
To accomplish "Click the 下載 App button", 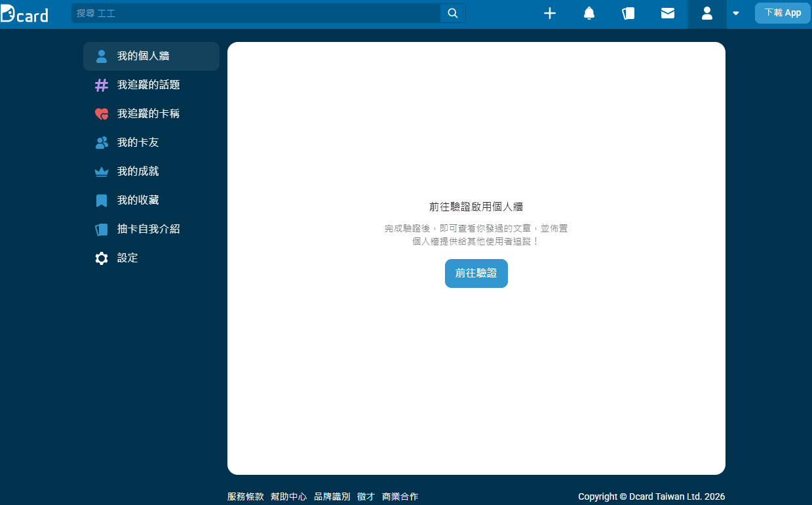I will coord(783,13).
